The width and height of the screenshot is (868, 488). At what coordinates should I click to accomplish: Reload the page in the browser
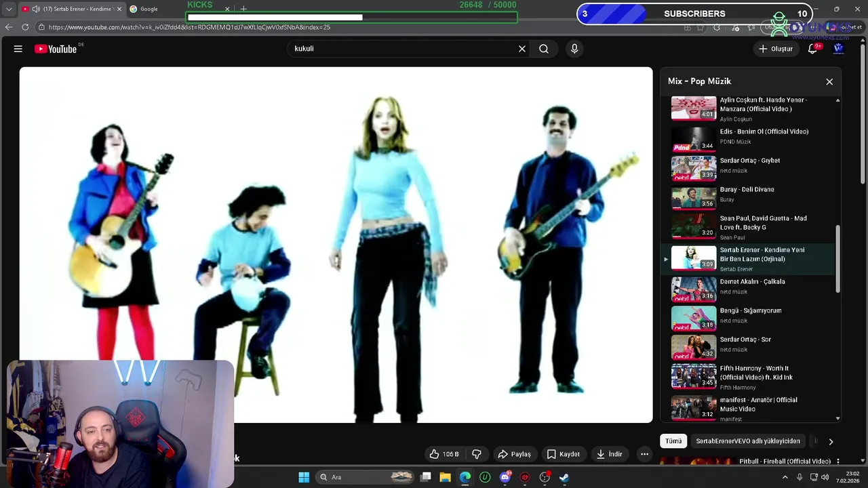click(x=25, y=27)
